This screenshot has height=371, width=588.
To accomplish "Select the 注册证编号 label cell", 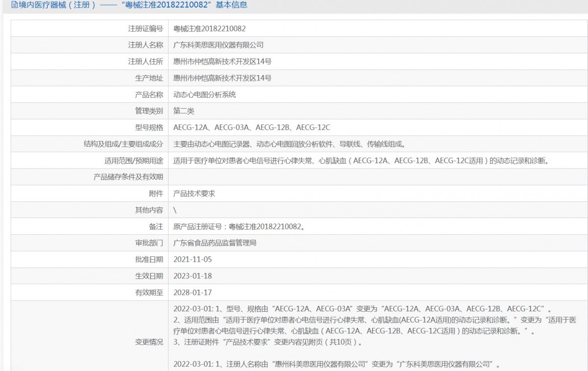I will [89, 29].
